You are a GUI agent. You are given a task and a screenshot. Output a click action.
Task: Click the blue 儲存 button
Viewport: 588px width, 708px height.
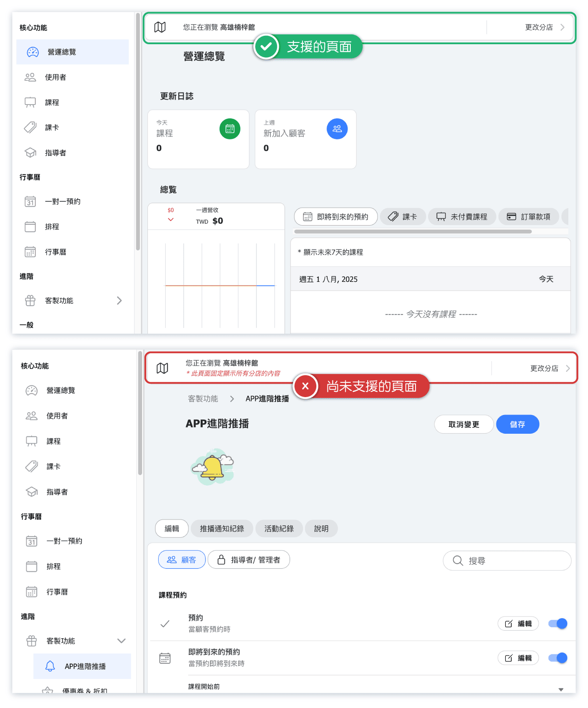click(517, 424)
